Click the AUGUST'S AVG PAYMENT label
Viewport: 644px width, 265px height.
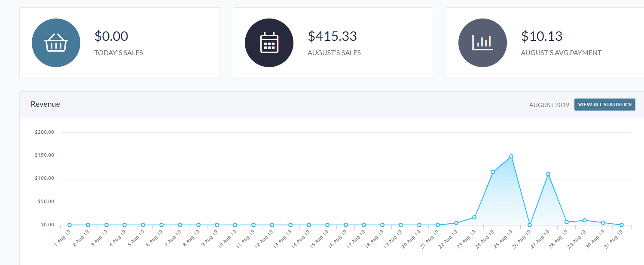(x=561, y=53)
